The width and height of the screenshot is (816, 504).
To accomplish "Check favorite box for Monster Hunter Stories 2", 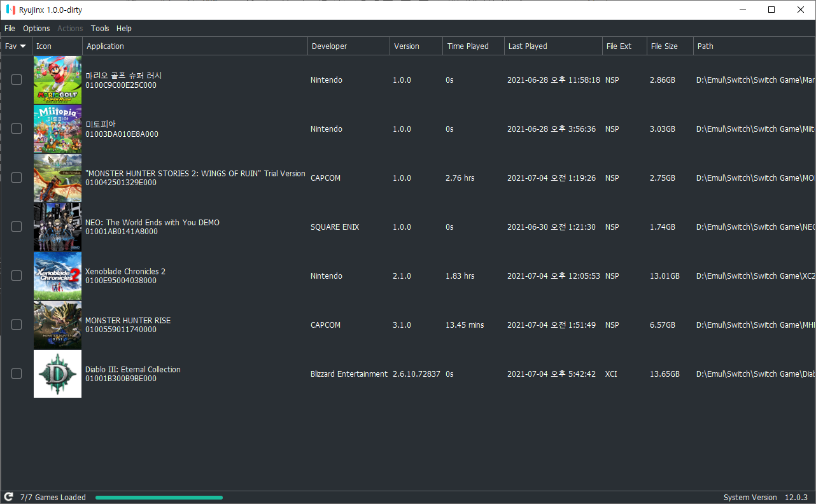I will 17,178.
